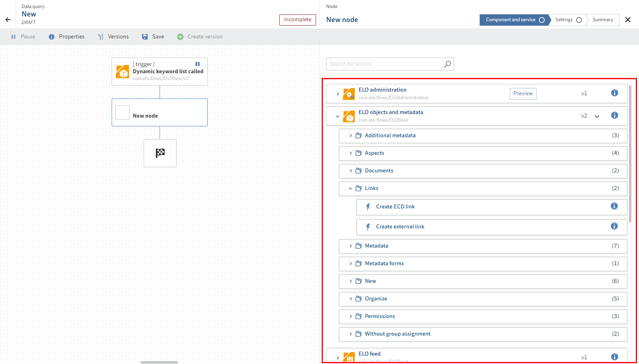Expand the Aspects folder
639x364 pixels.
(351, 153)
